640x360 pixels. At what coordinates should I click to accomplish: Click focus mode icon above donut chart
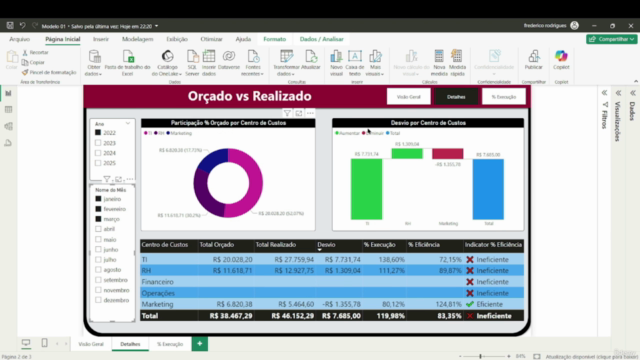299,113
